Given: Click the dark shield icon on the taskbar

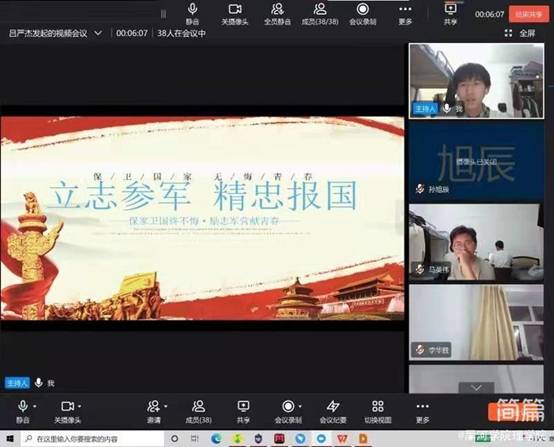Looking at the screenshot, I should 259,439.
